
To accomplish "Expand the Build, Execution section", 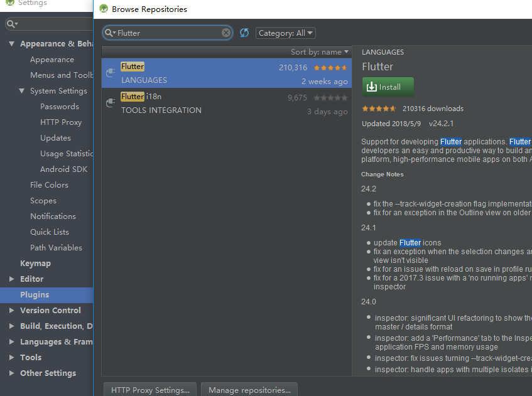I will [x=11, y=326].
